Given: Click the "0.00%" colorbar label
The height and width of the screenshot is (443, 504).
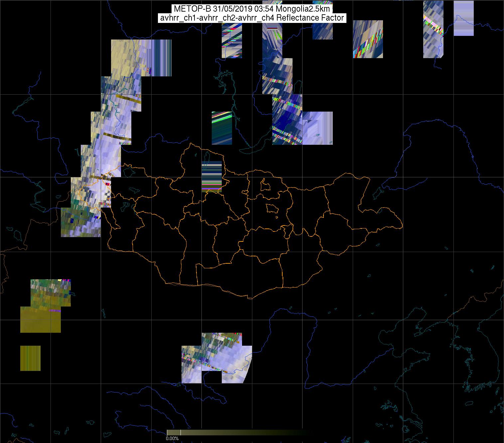Looking at the screenshot, I should click(x=172, y=438).
